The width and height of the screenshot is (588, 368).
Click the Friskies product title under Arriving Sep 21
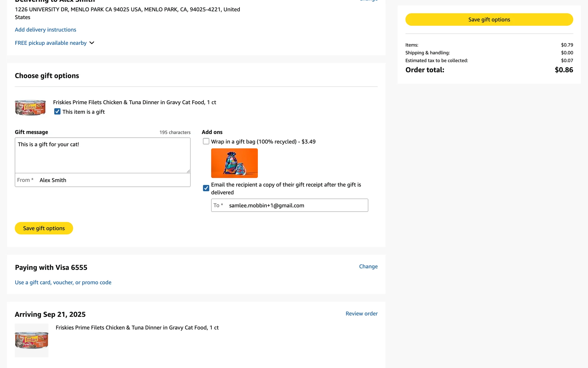tap(137, 328)
